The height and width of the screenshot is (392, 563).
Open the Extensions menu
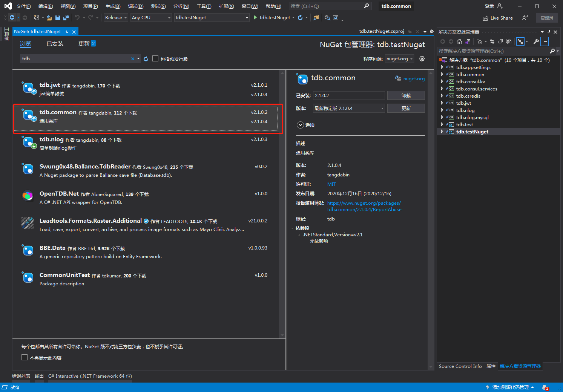pos(226,6)
